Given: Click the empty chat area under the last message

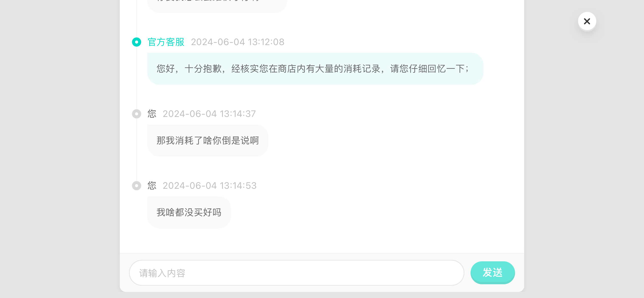Looking at the screenshot, I should 322,241.
